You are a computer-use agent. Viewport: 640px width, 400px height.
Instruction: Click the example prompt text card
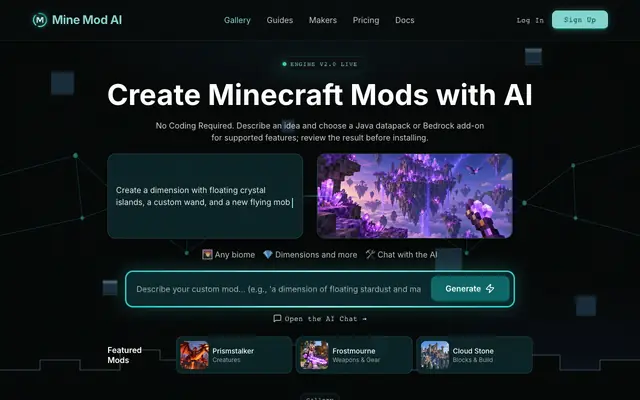tap(205, 196)
